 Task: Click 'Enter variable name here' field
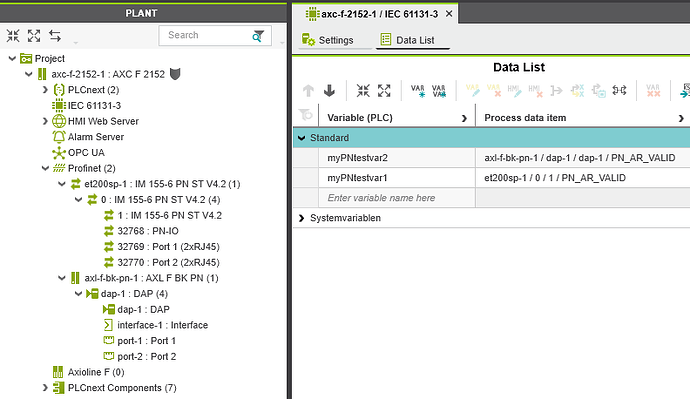pos(397,198)
